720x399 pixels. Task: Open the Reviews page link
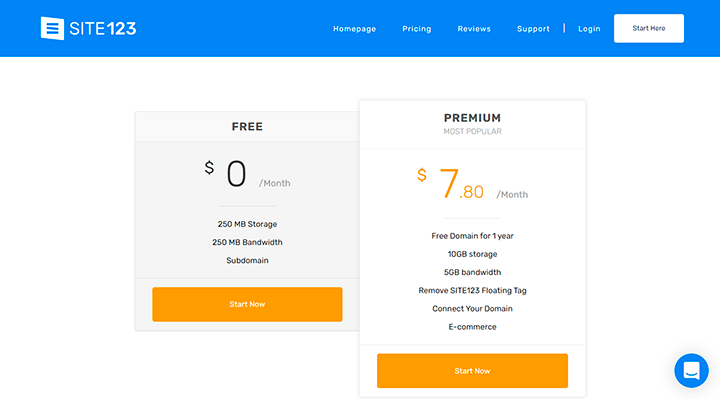tap(474, 28)
